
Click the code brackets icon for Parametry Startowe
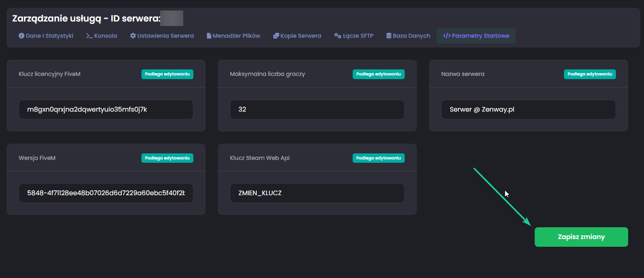click(x=447, y=36)
